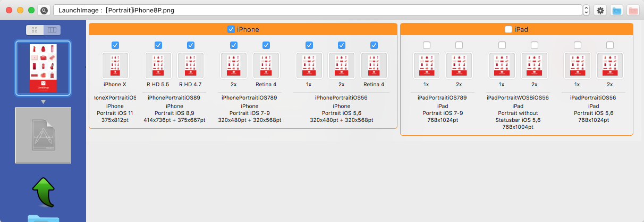
Task: Uncheck iPhonePortraitiOS56 1x checkbox
Action: [x=309, y=45]
